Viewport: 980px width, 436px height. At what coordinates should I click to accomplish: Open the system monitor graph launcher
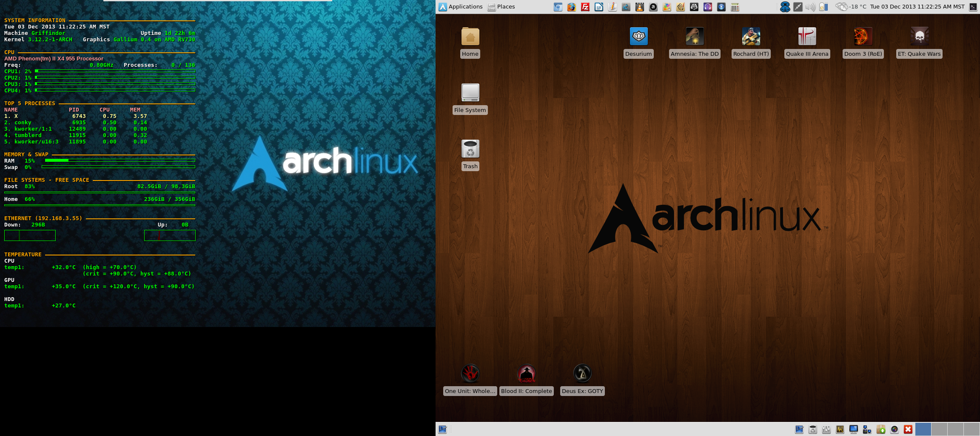coord(840,429)
